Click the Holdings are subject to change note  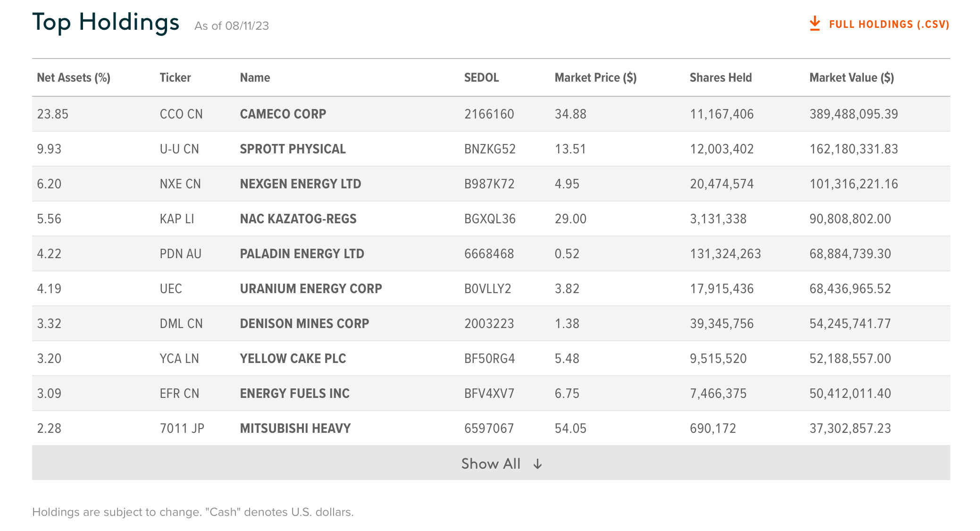point(193,512)
